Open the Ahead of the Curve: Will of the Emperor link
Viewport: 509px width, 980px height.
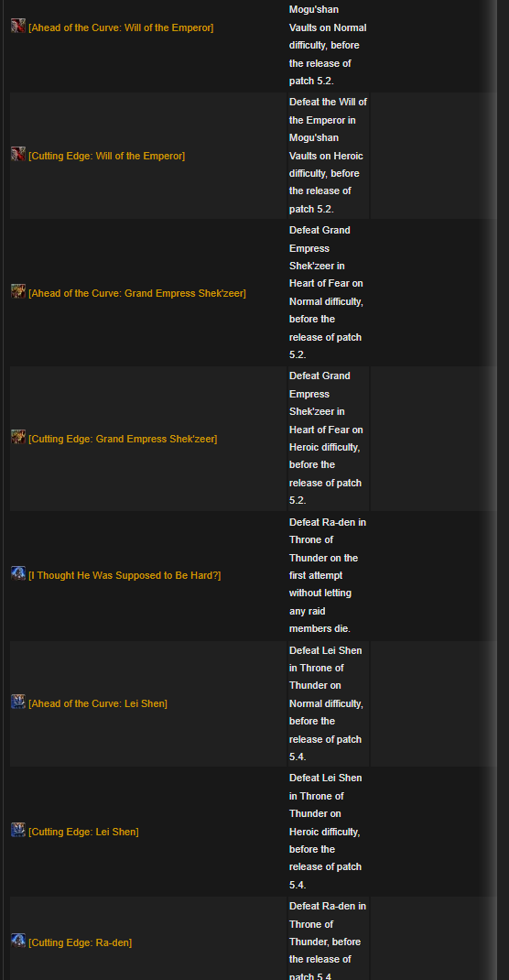click(121, 28)
